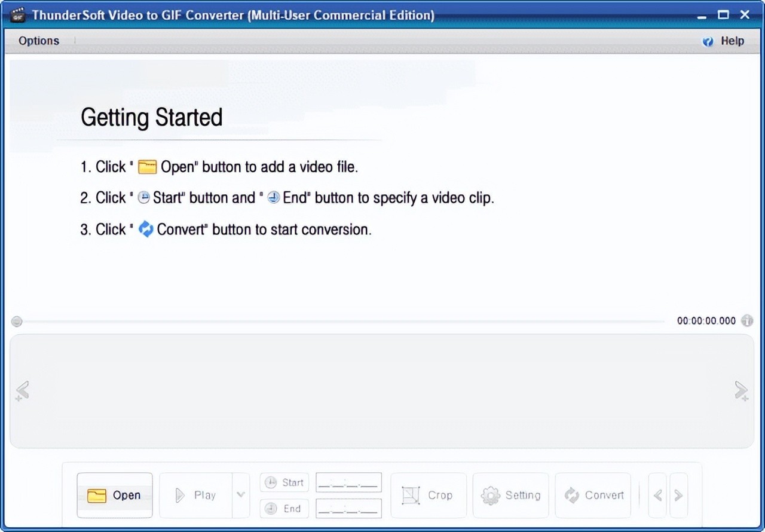Focus the End time input field
The image size is (765, 532).
[348, 508]
